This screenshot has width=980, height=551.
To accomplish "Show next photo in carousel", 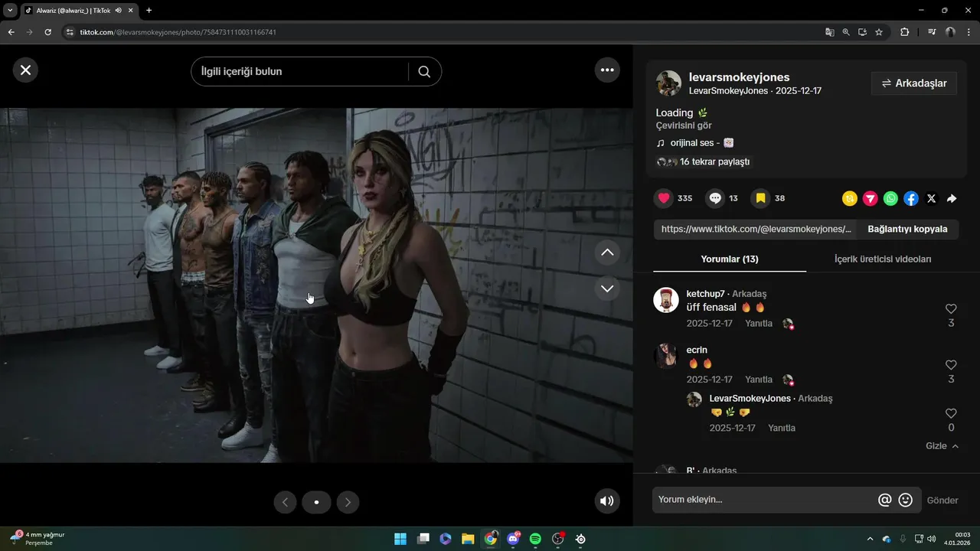I will tap(348, 502).
